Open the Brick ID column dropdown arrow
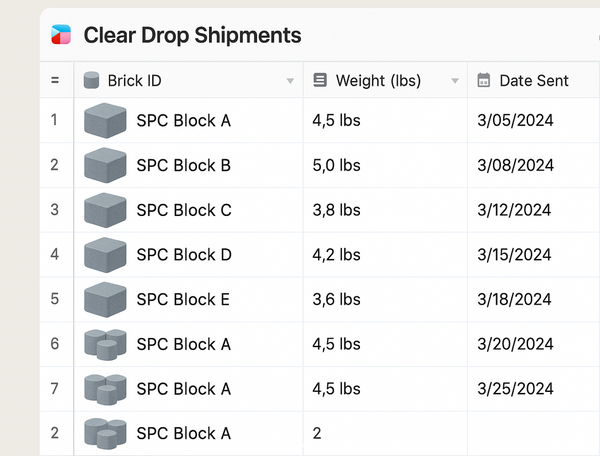This screenshot has width=600, height=456. (x=290, y=81)
